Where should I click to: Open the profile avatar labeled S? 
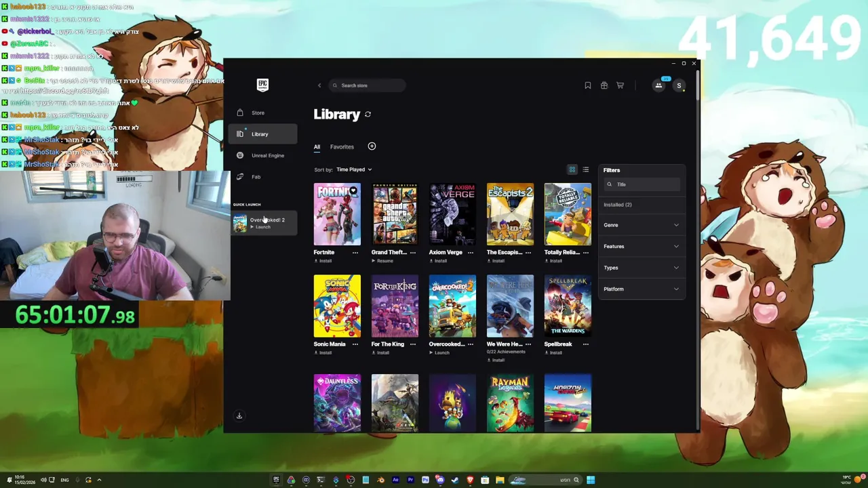pyautogui.click(x=679, y=85)
